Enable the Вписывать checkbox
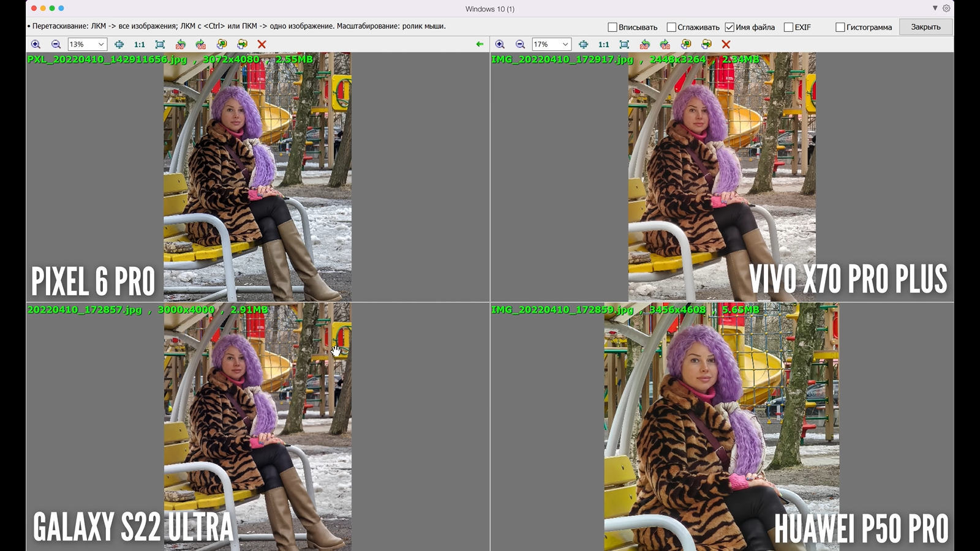This screenshot has height=551, width=980. point(612,27)
